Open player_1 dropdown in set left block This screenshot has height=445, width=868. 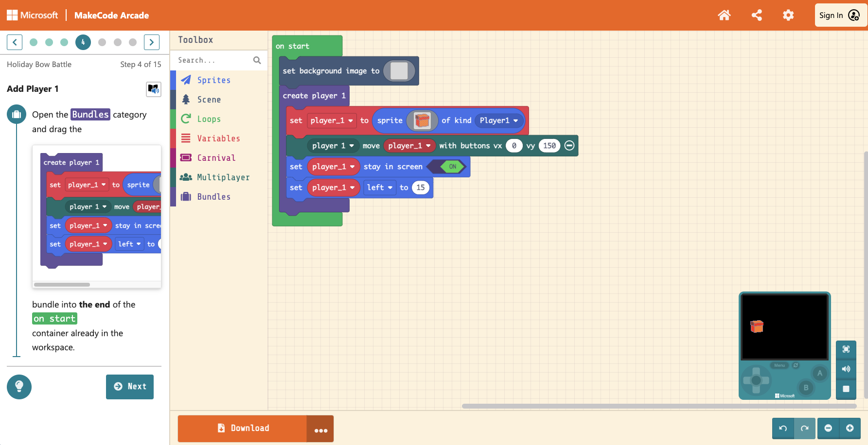(334, 188)
